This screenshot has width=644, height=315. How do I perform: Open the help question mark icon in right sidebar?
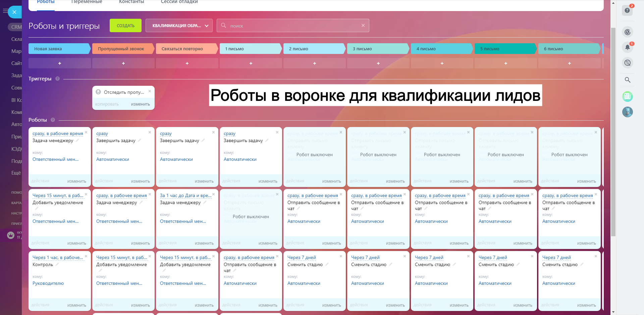pos(627,10)
